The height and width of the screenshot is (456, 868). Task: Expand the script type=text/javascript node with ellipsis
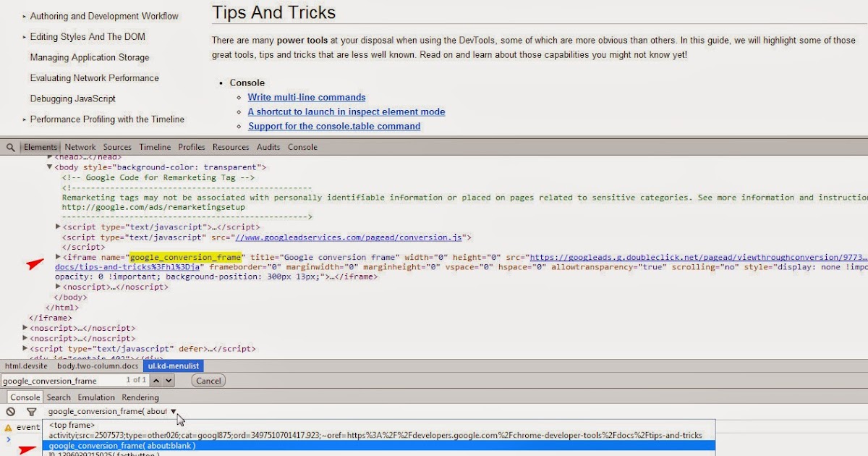59,227
